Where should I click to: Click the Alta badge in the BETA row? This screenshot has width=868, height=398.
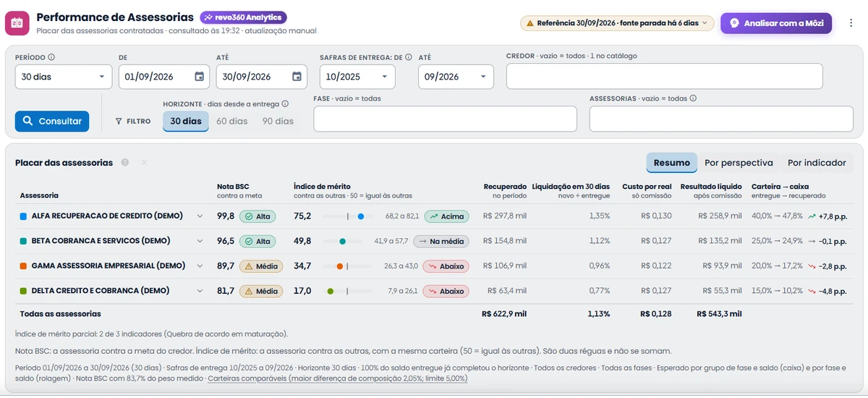click(258, 241)
